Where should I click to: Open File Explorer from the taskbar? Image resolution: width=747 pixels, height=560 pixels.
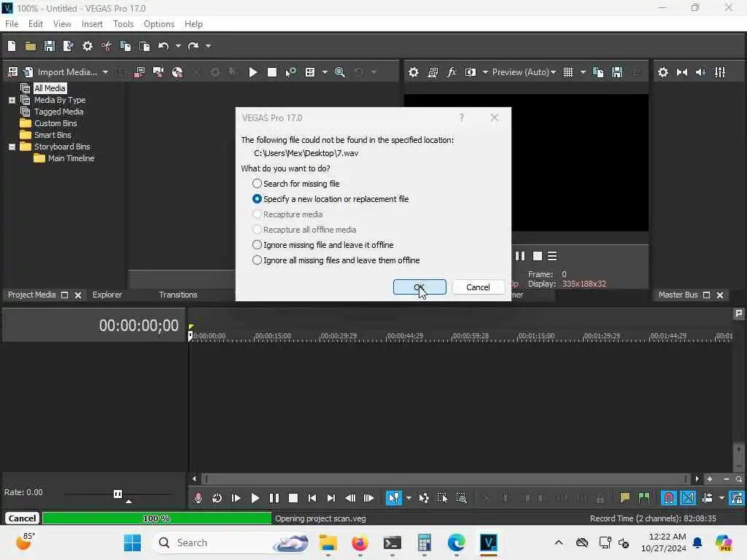coord(328,542)
